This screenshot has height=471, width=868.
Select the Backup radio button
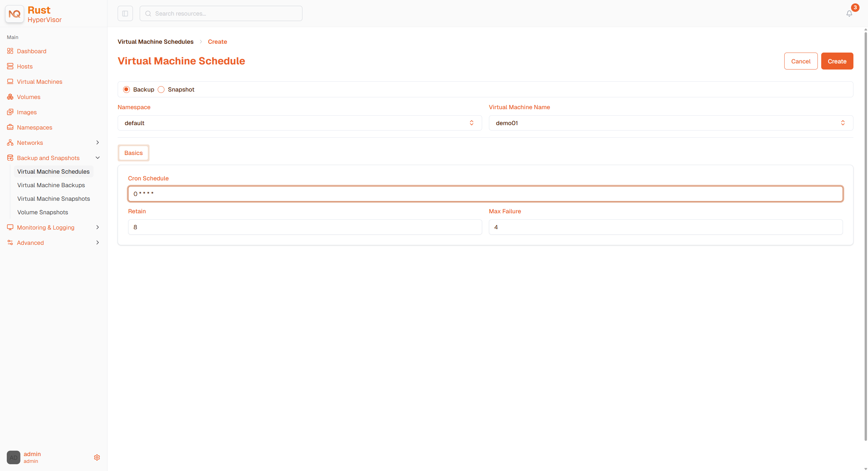[126, 90]
